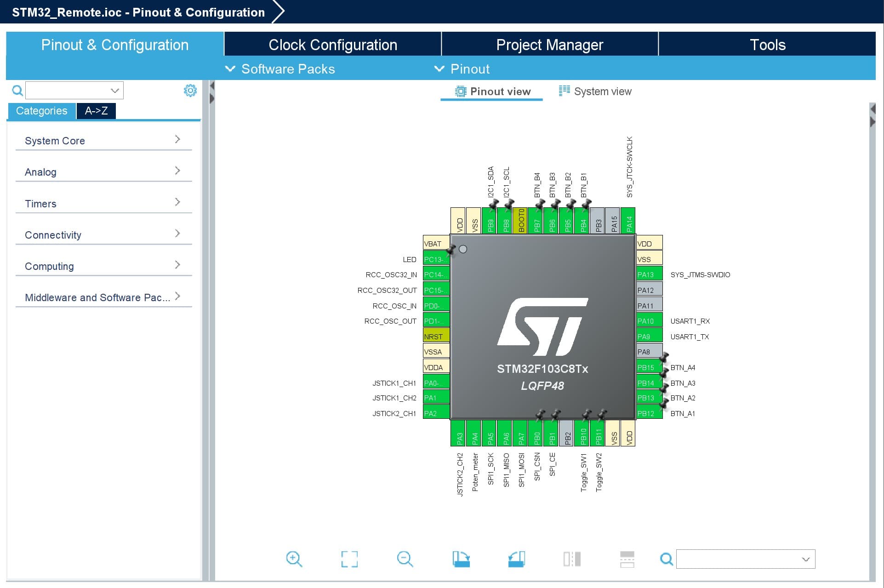The height and width of the screenshot is (588, 884).
Task: Open the Pinout dropdown menu
Action: (462, 69)
